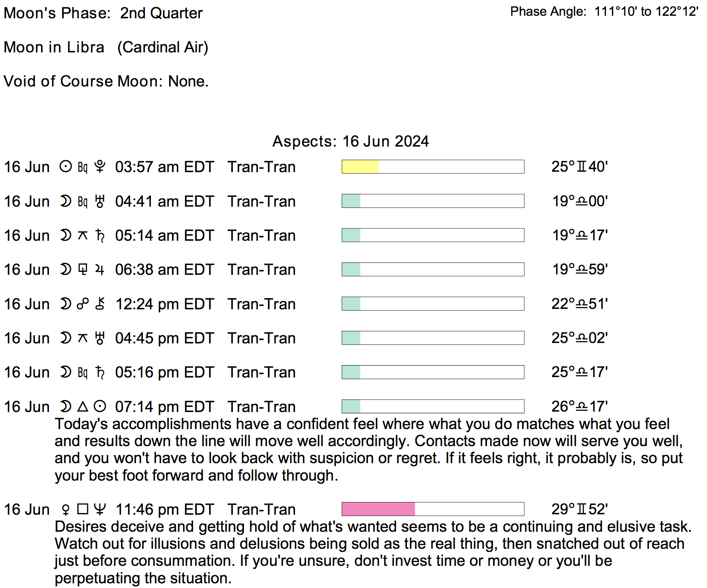The image size is (707, 588).
Task: Click the "Aspects: 16 Jun 2024" heading
Action: [351, 141]
